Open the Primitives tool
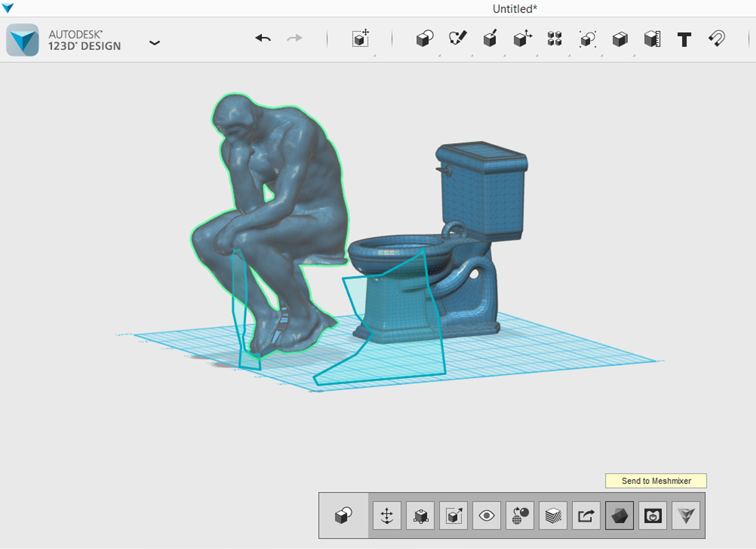Viewport: 756px width, 549px height. 424,39
